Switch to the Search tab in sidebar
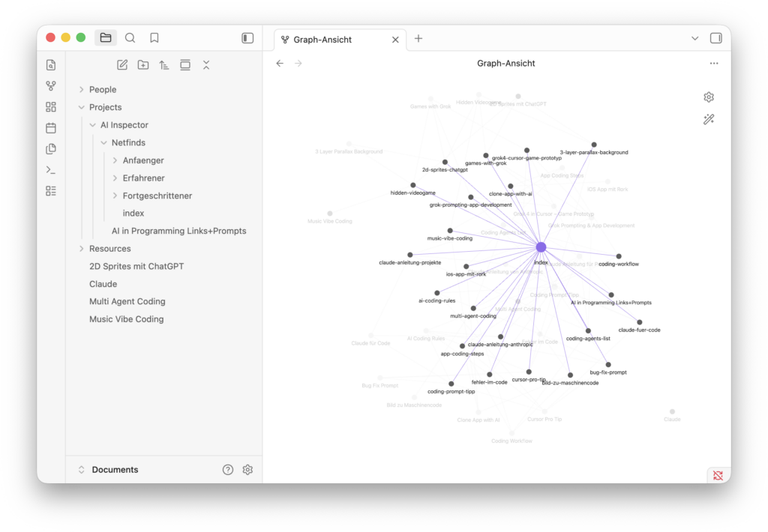This screenshot has height=532, width=768. pos(130,38)
